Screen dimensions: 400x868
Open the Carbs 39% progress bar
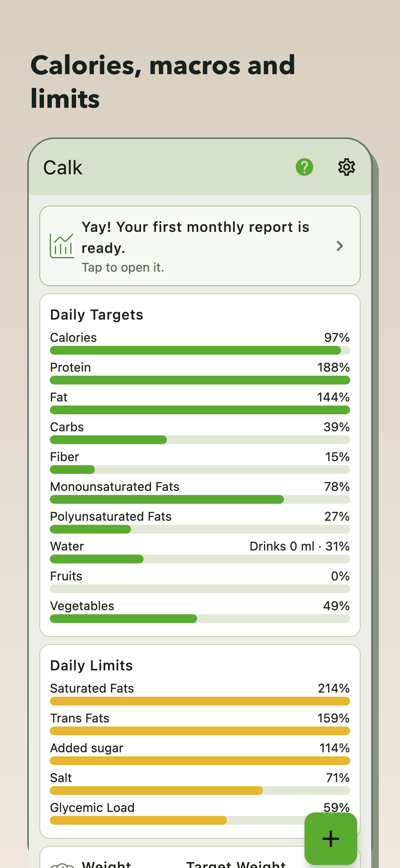tap(200, 440)
